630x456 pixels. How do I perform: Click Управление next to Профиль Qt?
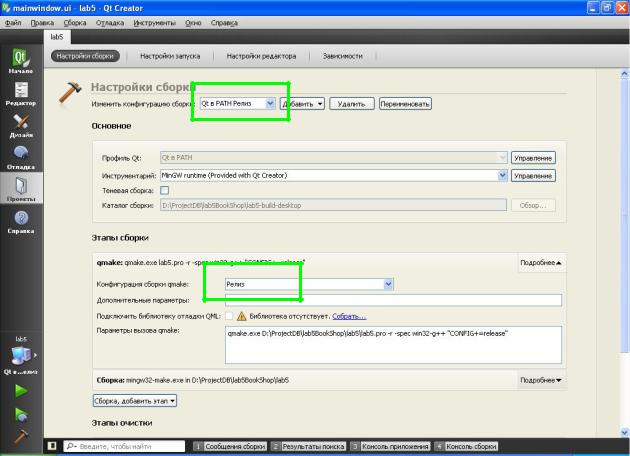pyautogui.click(x=533, y=158)
